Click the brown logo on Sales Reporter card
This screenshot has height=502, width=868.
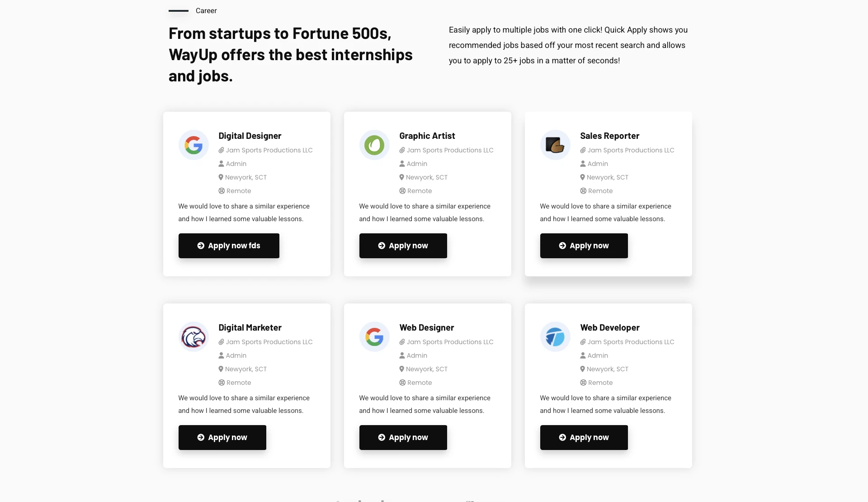[x=555, y=145]
